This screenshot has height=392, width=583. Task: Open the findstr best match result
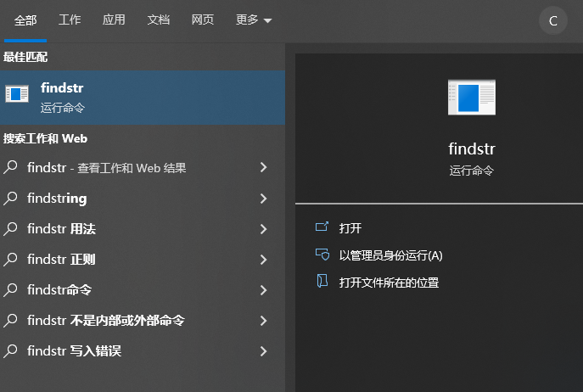pos(143,98)
